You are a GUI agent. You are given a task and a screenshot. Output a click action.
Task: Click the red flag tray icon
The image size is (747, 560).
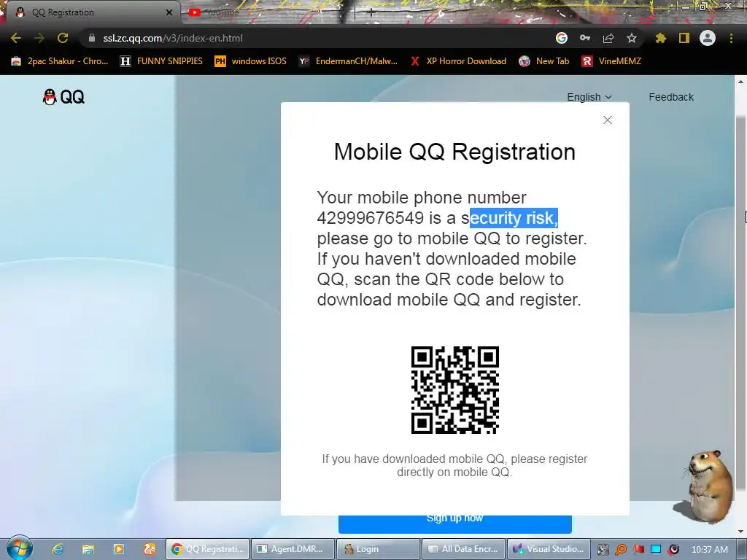coord(638,550)
